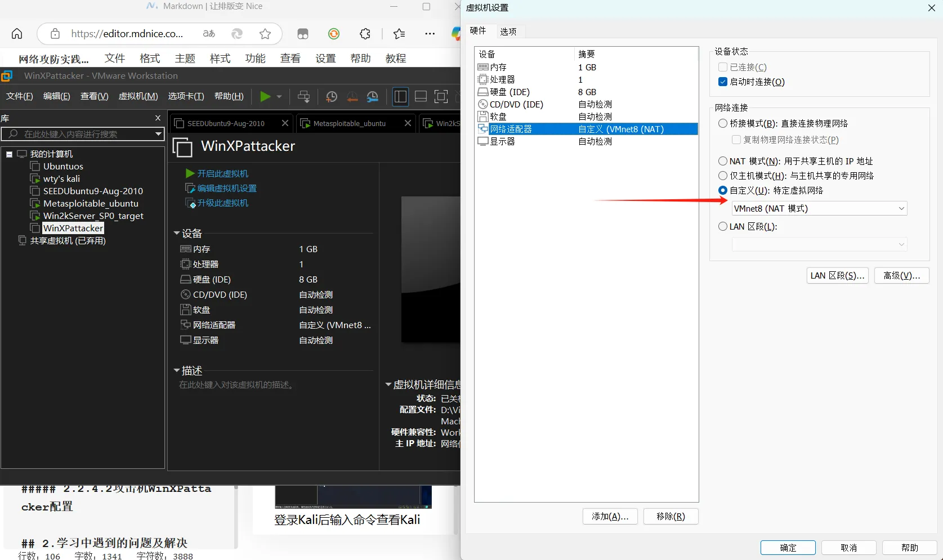Click the browser home icon
The height and width of the screenshot is (560, 943).
click(x=17, y=34)
